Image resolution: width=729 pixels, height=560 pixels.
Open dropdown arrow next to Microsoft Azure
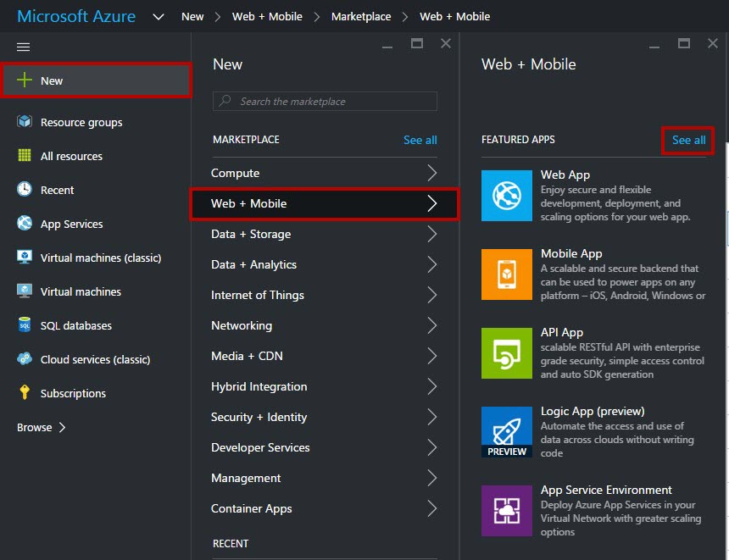pyautogui.click(x=159, y=17)
